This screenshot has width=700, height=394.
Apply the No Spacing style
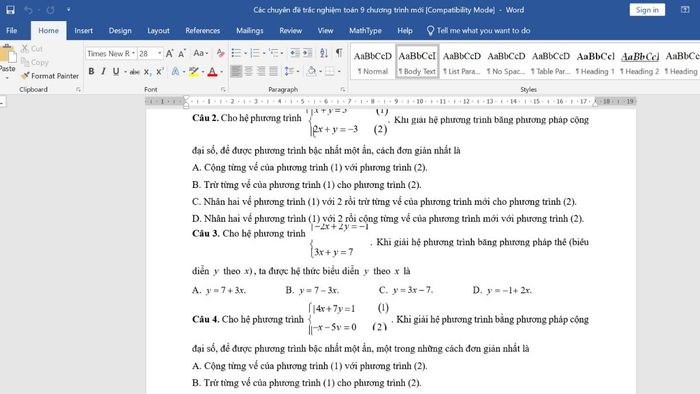click(x=506, y=62)
